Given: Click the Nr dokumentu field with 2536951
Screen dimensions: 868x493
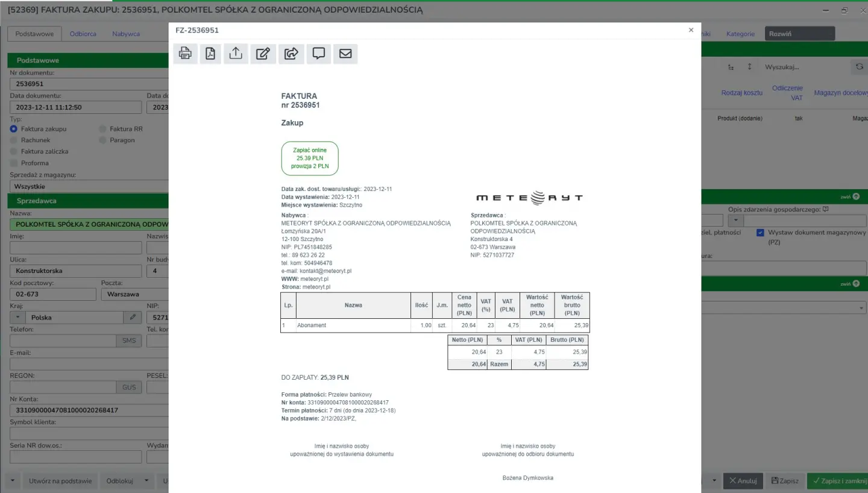Looking at the screenshot, I should 89,84.
